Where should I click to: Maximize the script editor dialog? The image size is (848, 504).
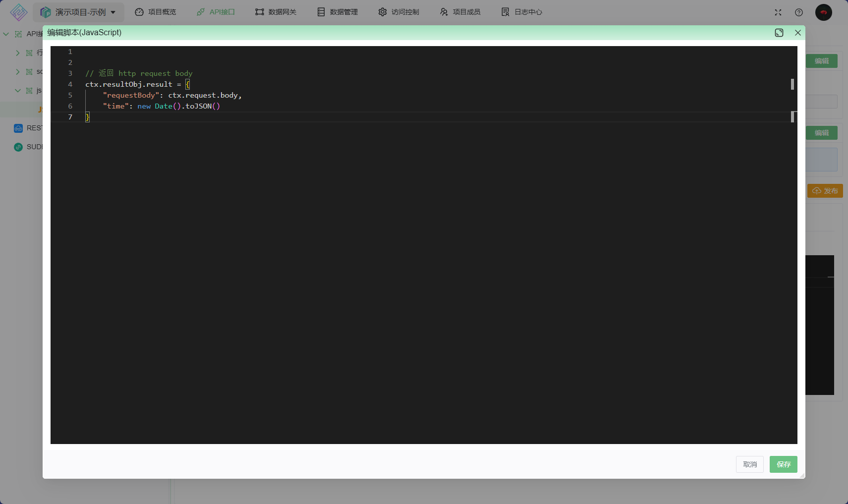[x=779, y=33]
